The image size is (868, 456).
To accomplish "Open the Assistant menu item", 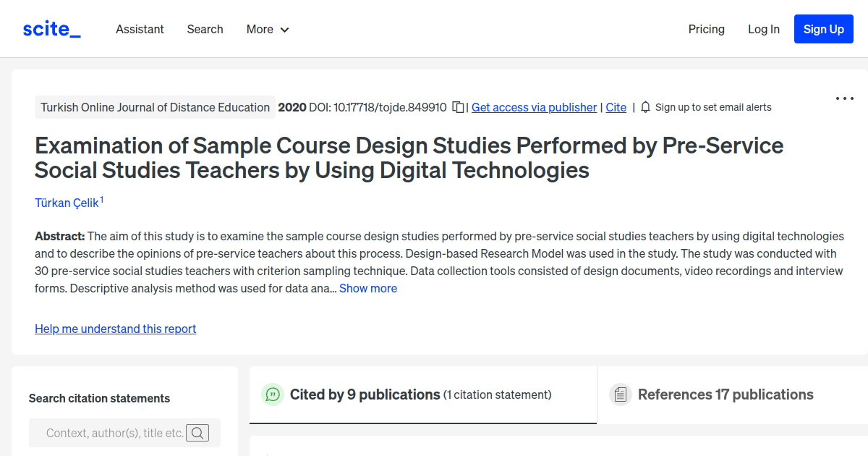I will (140, 29).
